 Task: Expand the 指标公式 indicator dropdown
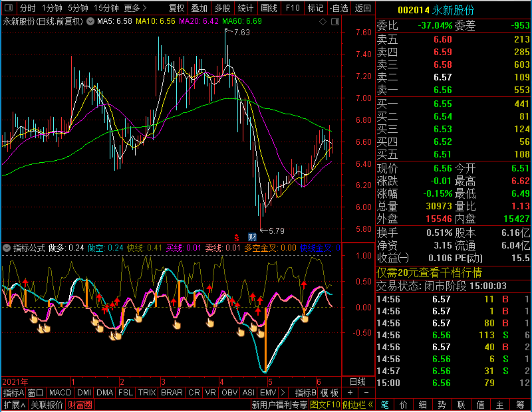click(x=7, y=248)
